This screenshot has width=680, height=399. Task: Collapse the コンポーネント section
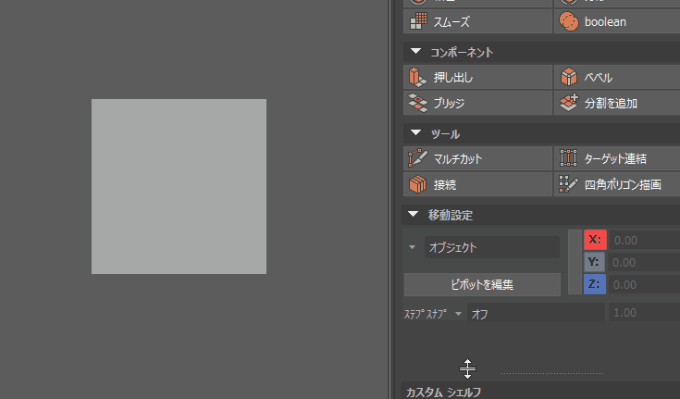pyautogui.click(x=415, y=52)
